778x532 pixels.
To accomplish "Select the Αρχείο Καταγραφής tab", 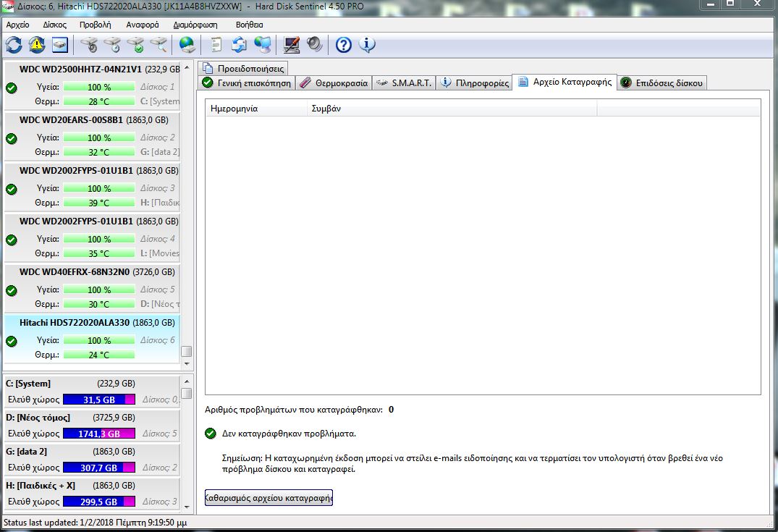I will [x=565, y=82].
